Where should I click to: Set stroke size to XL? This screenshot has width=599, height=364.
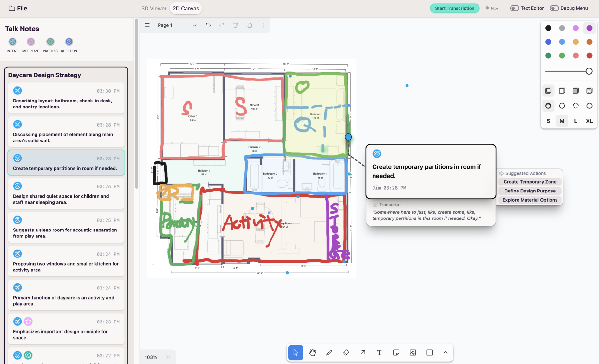(589, 121)
